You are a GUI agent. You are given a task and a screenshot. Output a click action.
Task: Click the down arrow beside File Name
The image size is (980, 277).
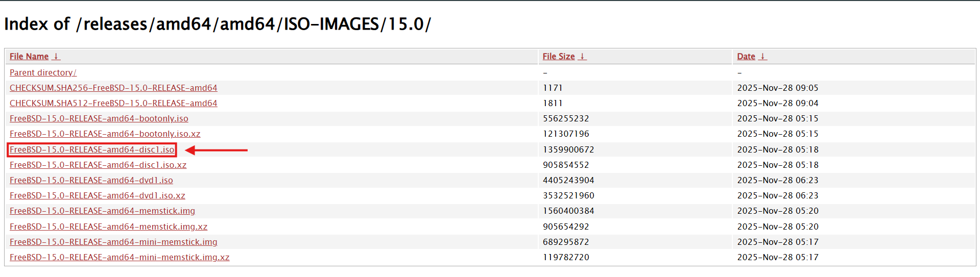[x=56, y=56]
